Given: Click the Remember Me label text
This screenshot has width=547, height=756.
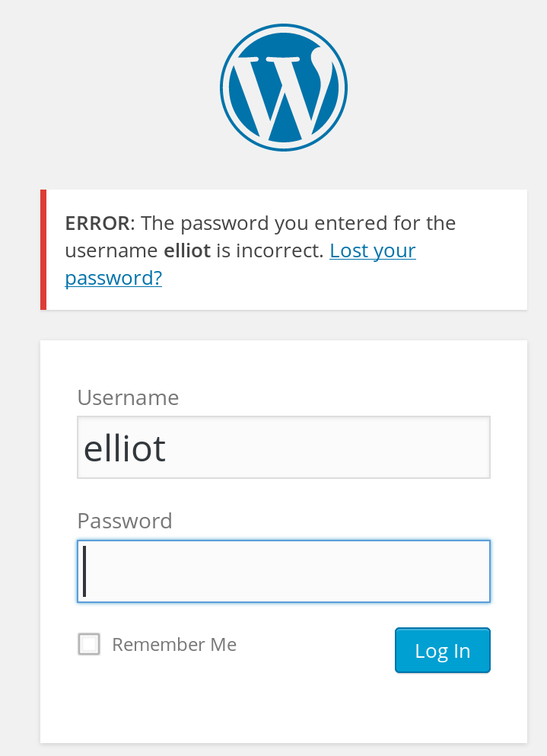Looking at the screenshot, I should click(x=174, y=645).
